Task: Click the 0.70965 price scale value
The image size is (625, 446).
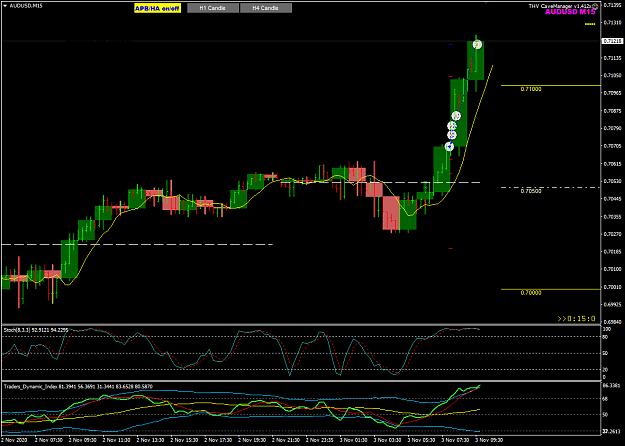Action: (x=613, y=93)
